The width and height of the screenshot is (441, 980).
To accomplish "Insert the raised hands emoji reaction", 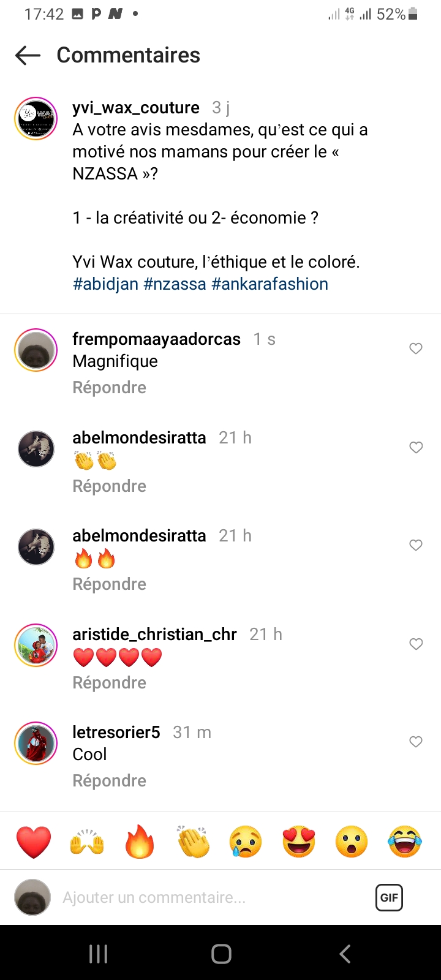I will click(87, 842).
